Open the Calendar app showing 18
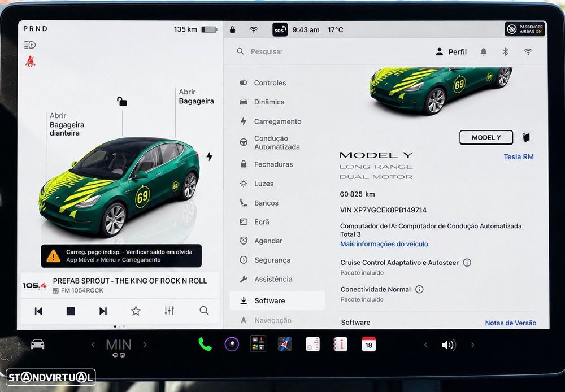Viewport: 565px width, 392px height. (368, 344)
